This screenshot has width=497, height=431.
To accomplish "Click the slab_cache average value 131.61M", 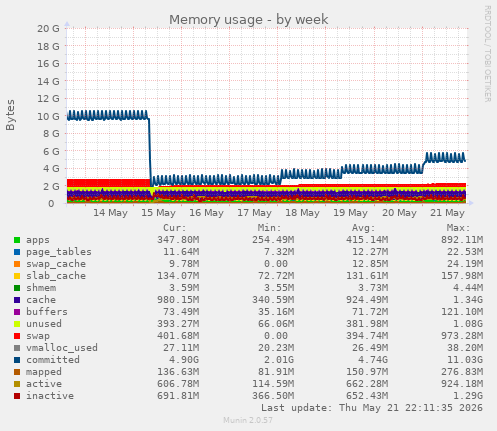I will pyautogui.click(x=367, y=276).
